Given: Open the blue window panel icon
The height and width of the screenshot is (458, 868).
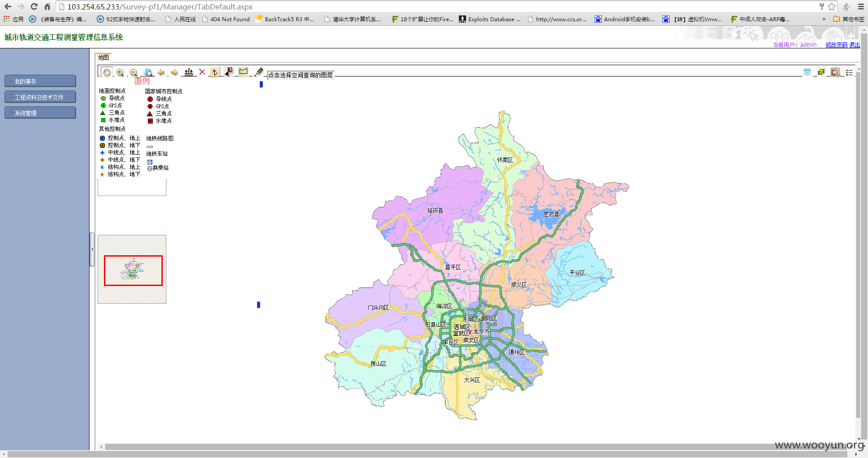Looking at the screenshot, I should pos(807,72).
